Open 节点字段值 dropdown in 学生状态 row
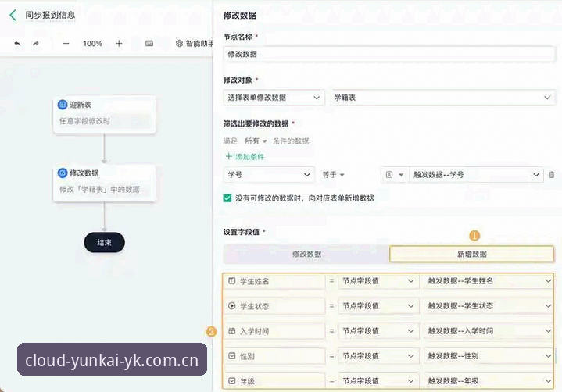The height and width of the screenshot is (392, 562). click(x=378, y=306)
